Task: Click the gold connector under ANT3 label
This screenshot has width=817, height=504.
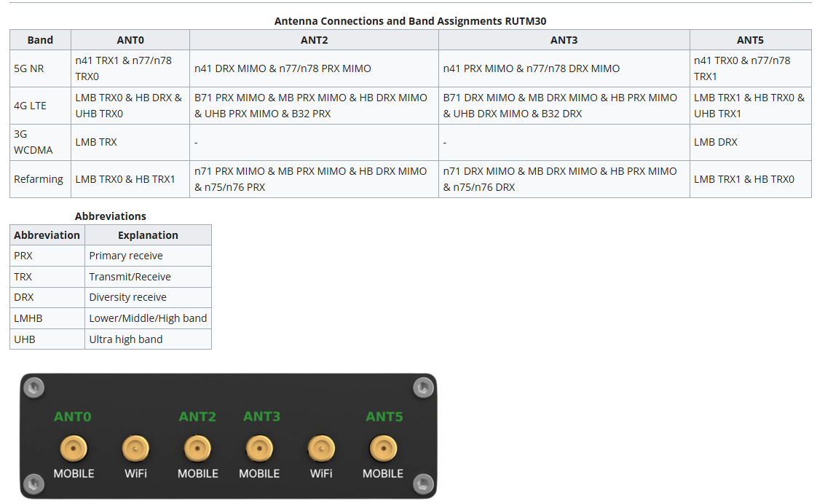Action: (x=259, y=449)
